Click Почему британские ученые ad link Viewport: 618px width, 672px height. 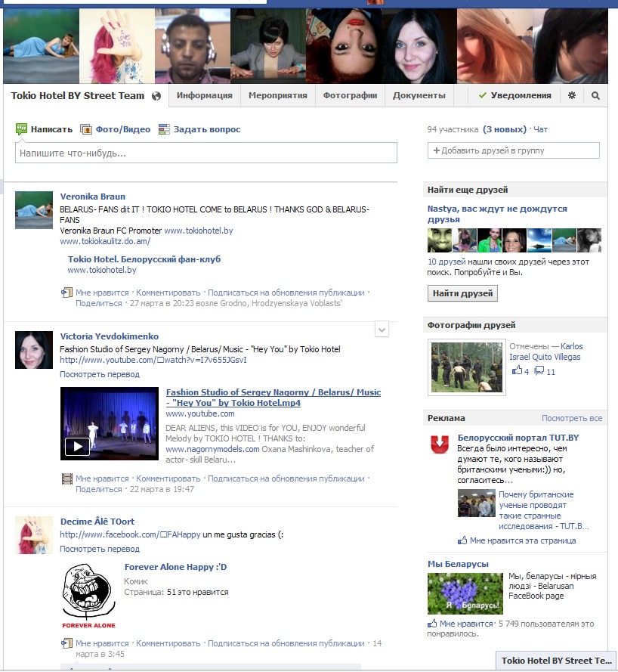tap(544, 510)
